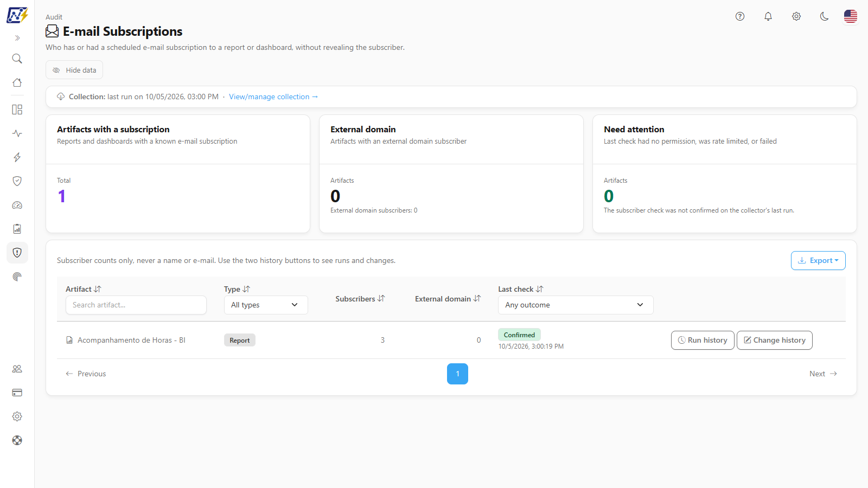
Task: Click the lightning bolt sidebar icon
Action: (17, 157)
